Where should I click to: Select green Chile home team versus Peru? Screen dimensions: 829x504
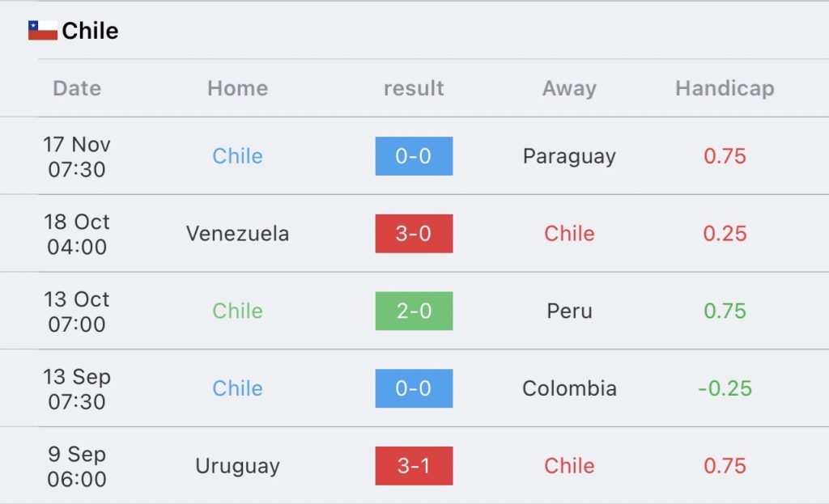pyautogui.click(x=237, y=311)
